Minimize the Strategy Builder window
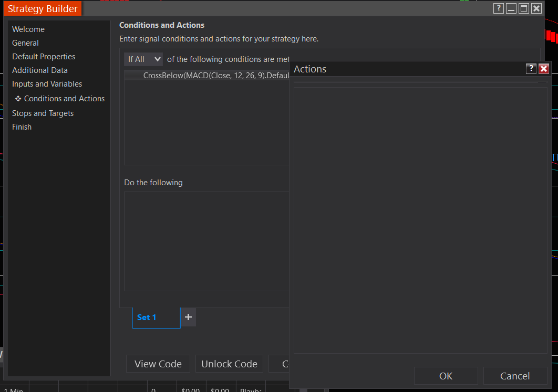Viewport: 558px width, 392px height. 511,8
